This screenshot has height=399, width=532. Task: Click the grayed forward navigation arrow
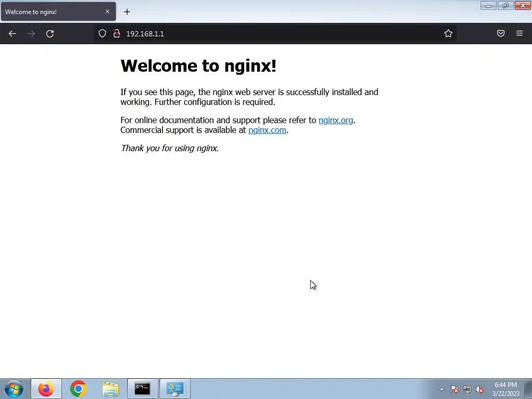tap(31, 34)
